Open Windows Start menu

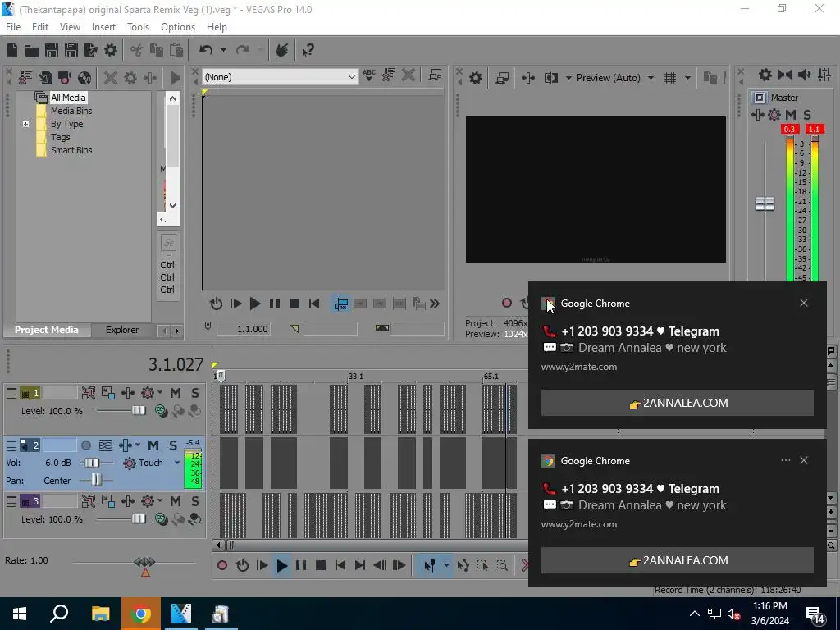pyautogui.click(x=20, y=614)
